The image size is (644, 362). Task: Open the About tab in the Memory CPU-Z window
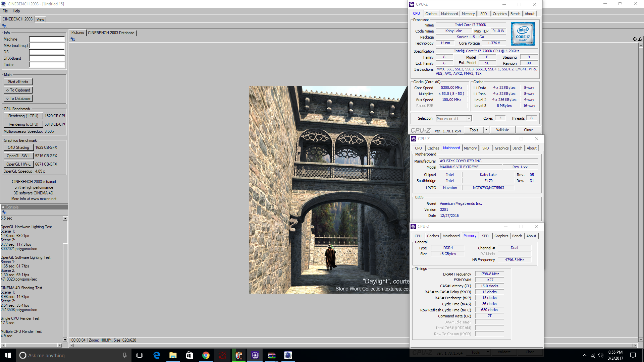(x=531, y=236)
